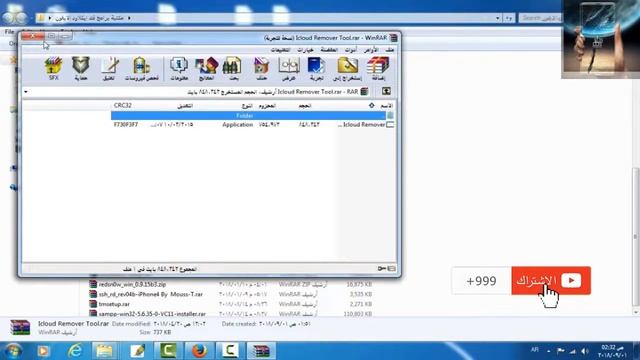The height and width of the screenshot is (360, 640).
Task: Click the up one level arrow icon
Action: tap(386, 91)
